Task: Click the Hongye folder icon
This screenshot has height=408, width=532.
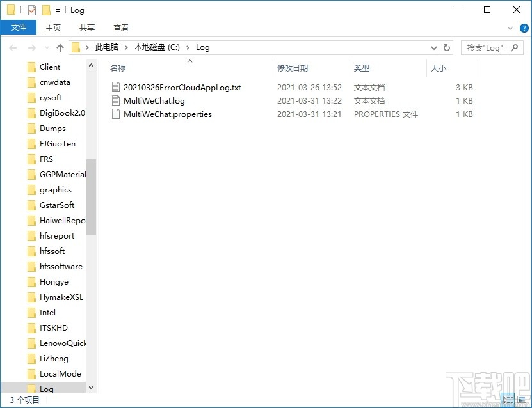Action: (31, 282)
